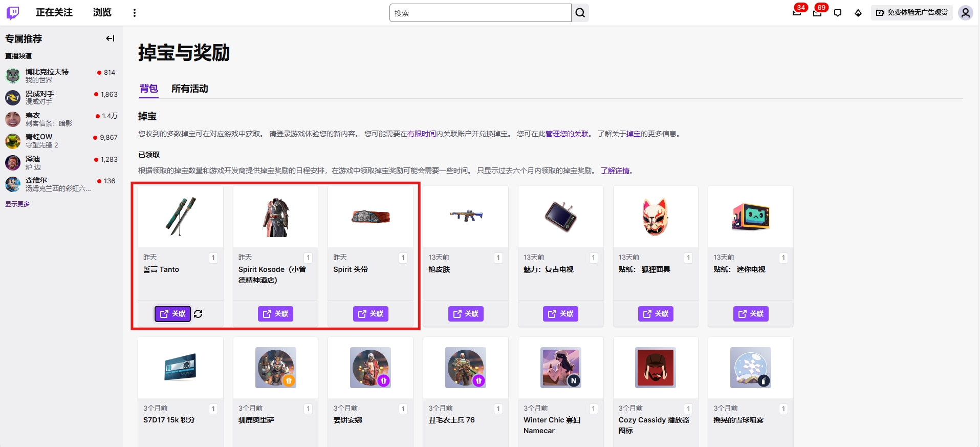Select 青蛙OW channel name
980x447 pixels.
pyautogui.click(x=39, y=137)
